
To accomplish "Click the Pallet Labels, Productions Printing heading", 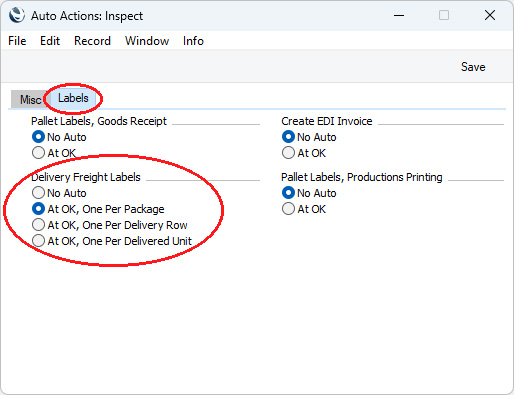I will 362,177.
